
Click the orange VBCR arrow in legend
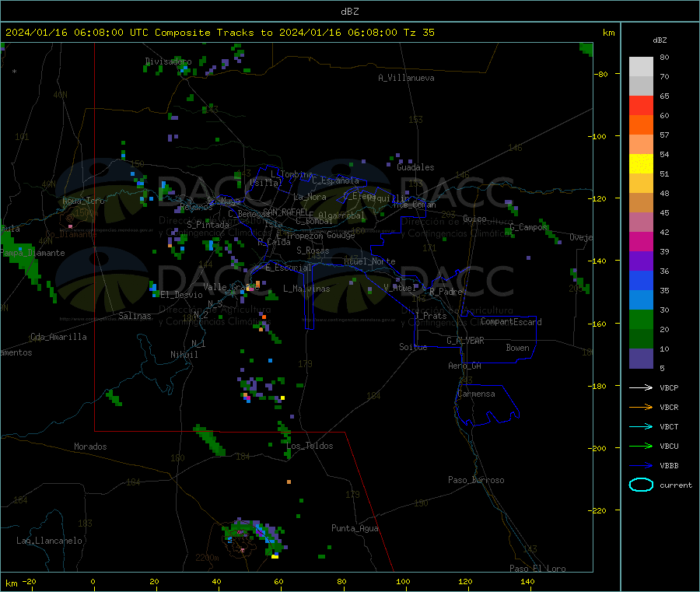tap(641, 407)
